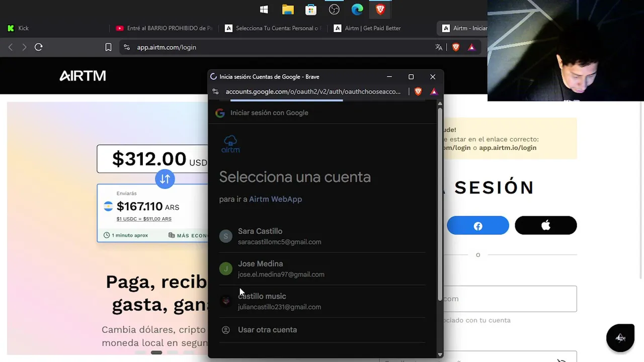Viewport: 644px width, 362px height.
Task: Open the Airtm chat widget button
Action: [x=620, y=338]
